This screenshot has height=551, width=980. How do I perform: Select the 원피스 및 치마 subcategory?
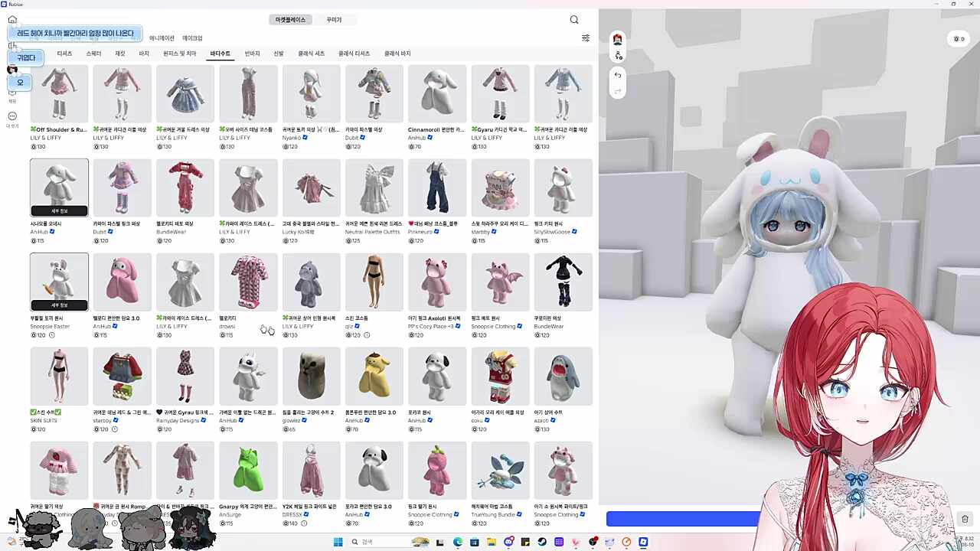pos(180,54)
